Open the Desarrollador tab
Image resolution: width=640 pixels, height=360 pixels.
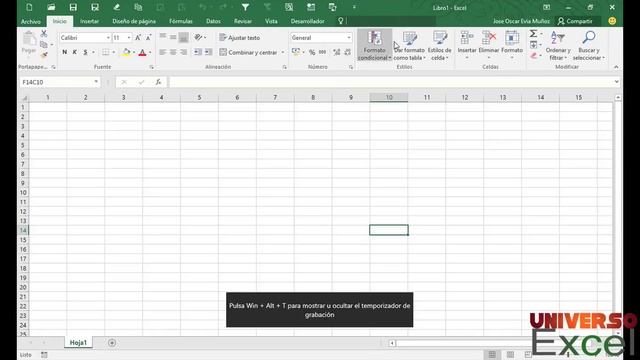(308, 21)
